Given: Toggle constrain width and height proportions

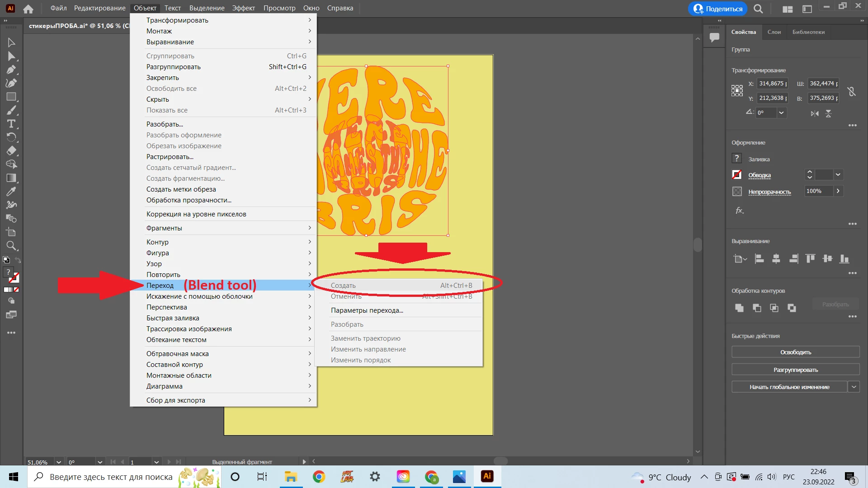Looking at the screenshot, I should tap(852, 91).
